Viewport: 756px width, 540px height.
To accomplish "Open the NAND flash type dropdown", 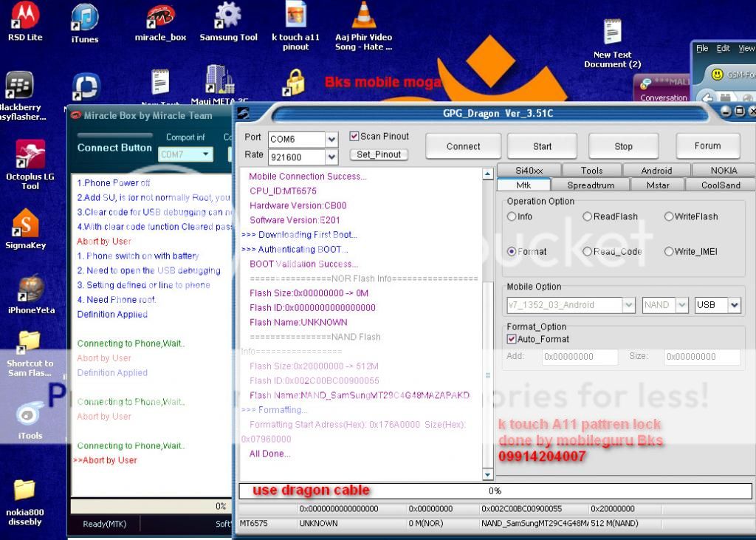I will (x=681, y=305).
